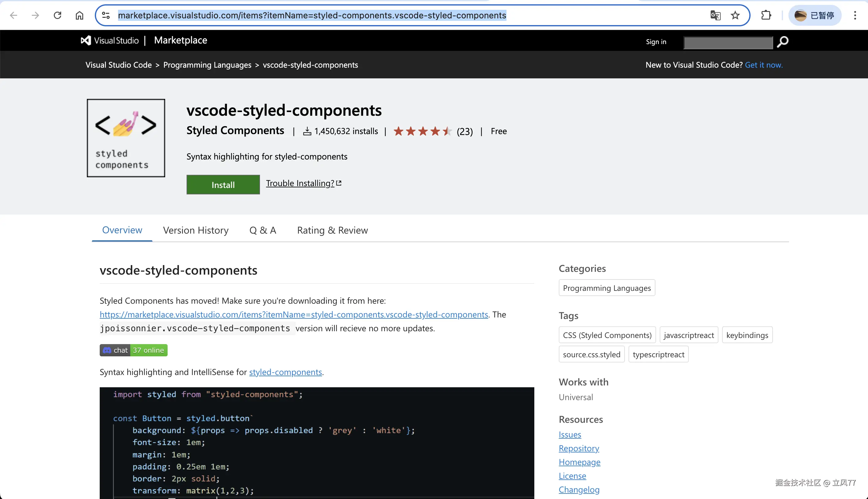The height and width of the screenshot is (499, 868).
Task: Focus the Marketplace search box
Action: (x=728, y=43)
